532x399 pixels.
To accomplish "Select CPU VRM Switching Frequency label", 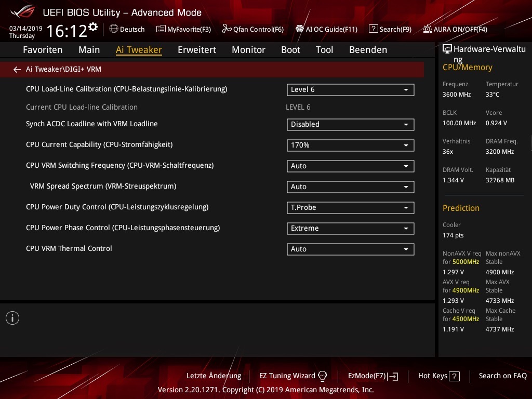I will click(x=120, y=165).
